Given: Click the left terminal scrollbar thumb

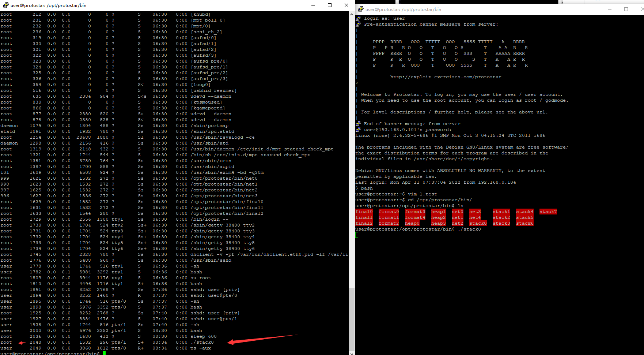Looking at the screenshot, I should pos(352,319).
